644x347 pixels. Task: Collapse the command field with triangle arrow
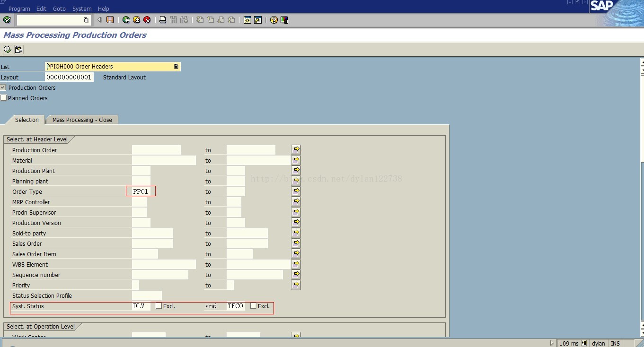99,20
